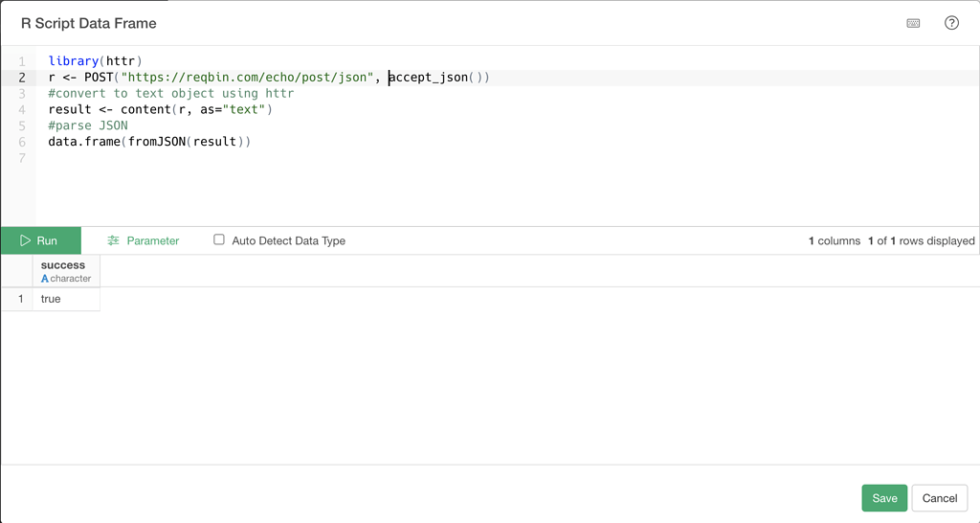Click the character data type icon
This screenshot has width=980, height=523.
point(44,279)
